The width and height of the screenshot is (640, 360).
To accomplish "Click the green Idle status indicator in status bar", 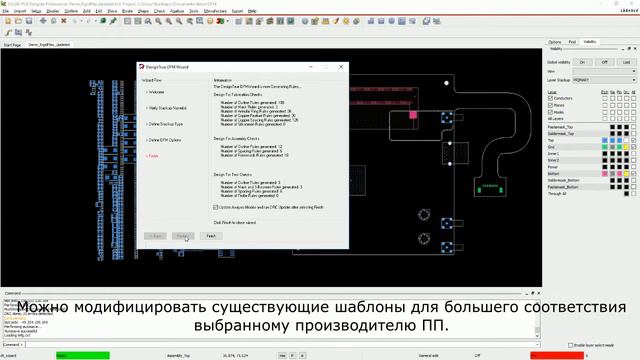I will (83, 356).
